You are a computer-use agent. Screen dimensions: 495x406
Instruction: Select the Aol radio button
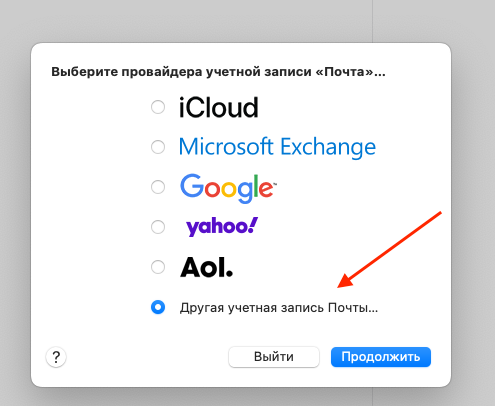click(158, 267)
